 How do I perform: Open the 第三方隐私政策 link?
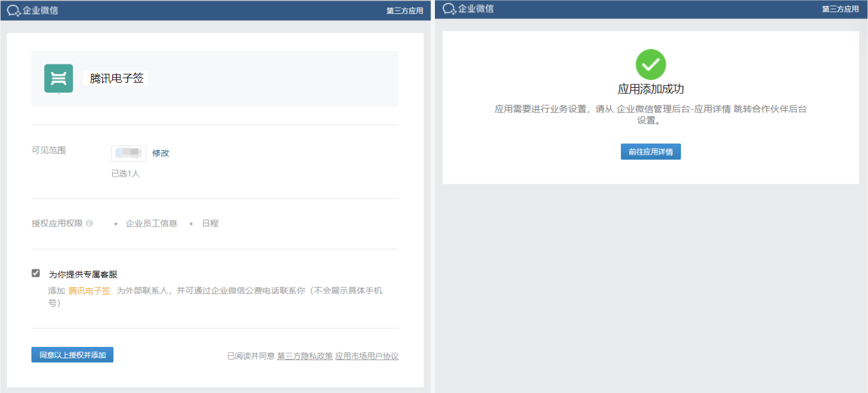click(x=304, y=356)
